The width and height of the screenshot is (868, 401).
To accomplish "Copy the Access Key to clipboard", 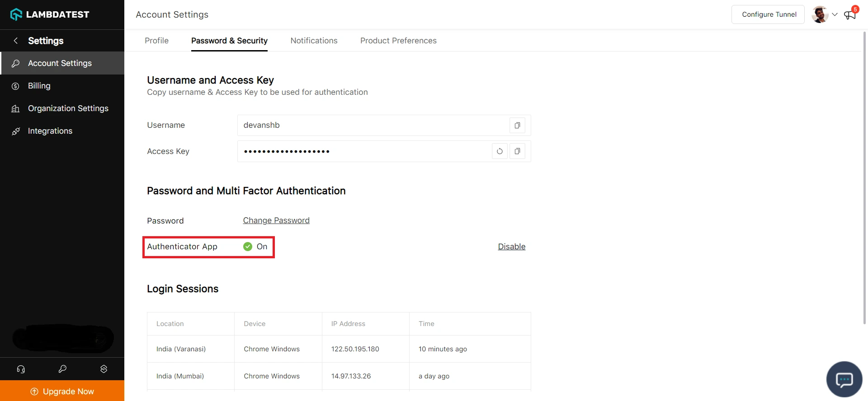I will click(x=517, y=151).
